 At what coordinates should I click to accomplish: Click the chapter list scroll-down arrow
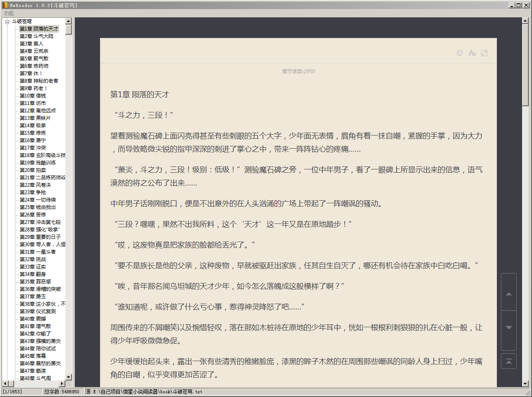69,377
